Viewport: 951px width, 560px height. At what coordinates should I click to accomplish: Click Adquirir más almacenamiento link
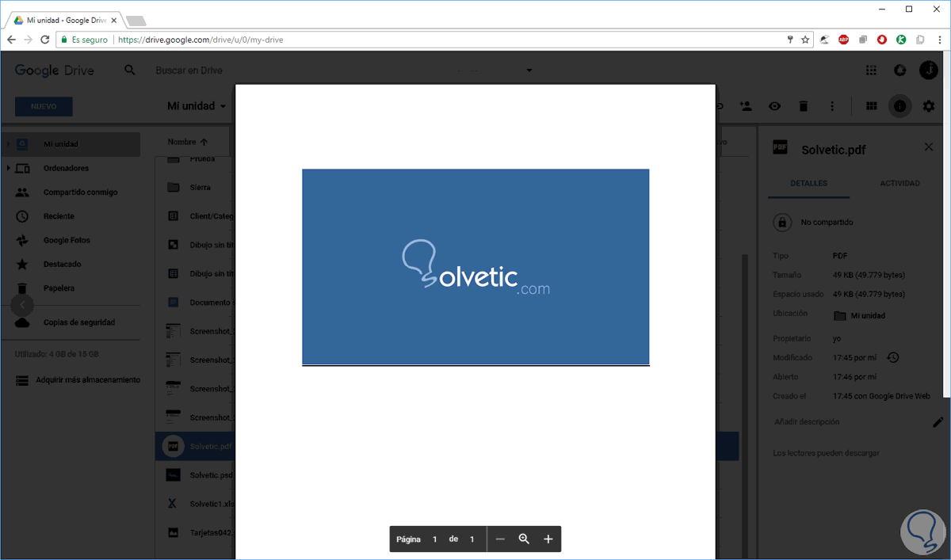point(87,380)
